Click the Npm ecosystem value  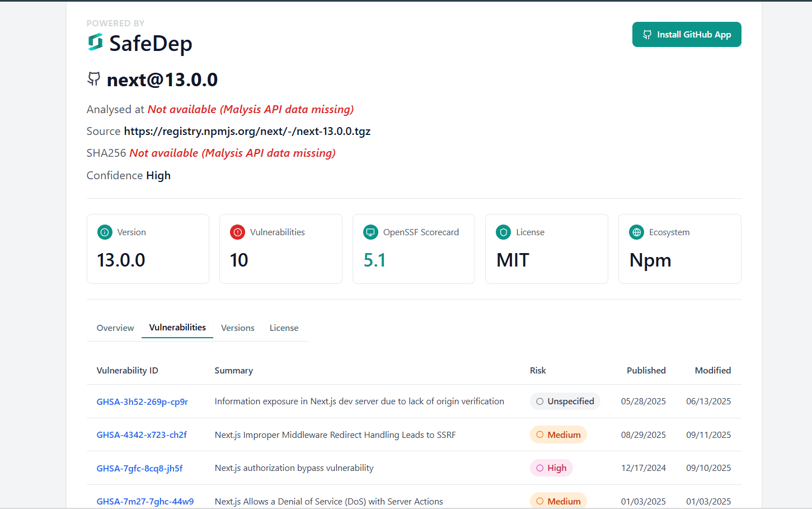pos(650,261)
